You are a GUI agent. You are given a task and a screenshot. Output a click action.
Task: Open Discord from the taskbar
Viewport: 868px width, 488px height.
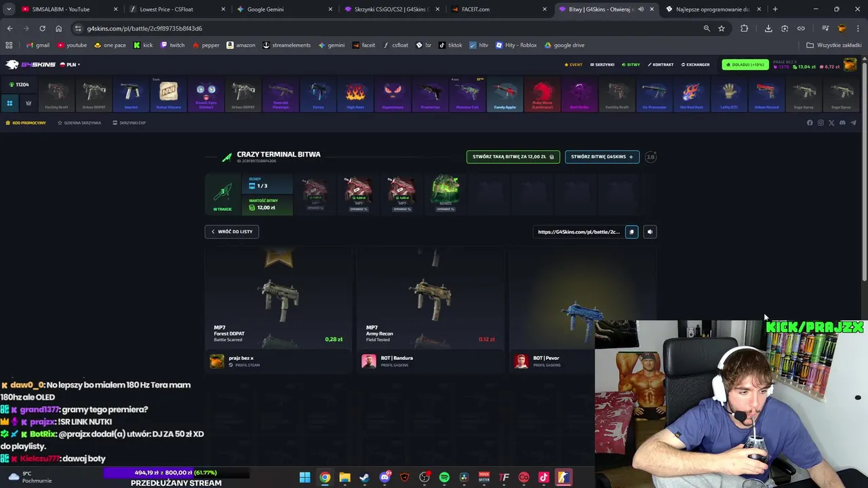click(384, 477)
